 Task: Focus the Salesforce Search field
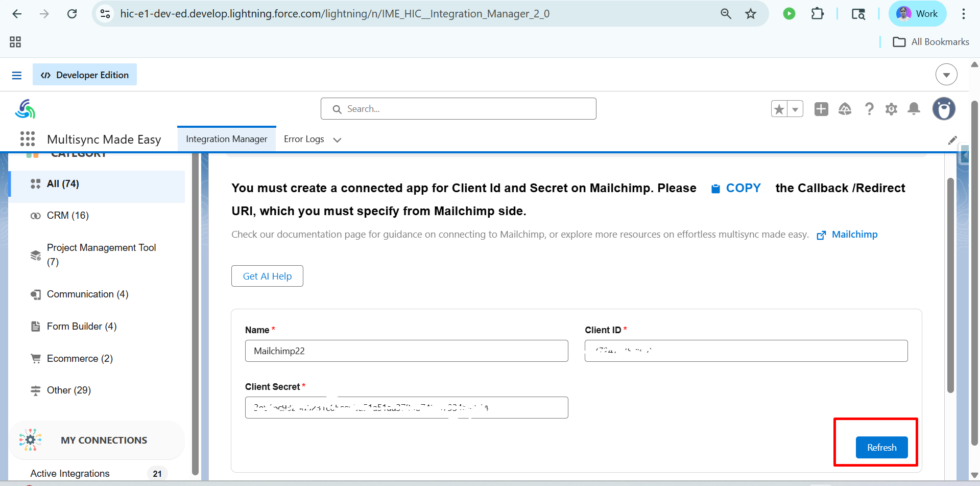point(459,109)
